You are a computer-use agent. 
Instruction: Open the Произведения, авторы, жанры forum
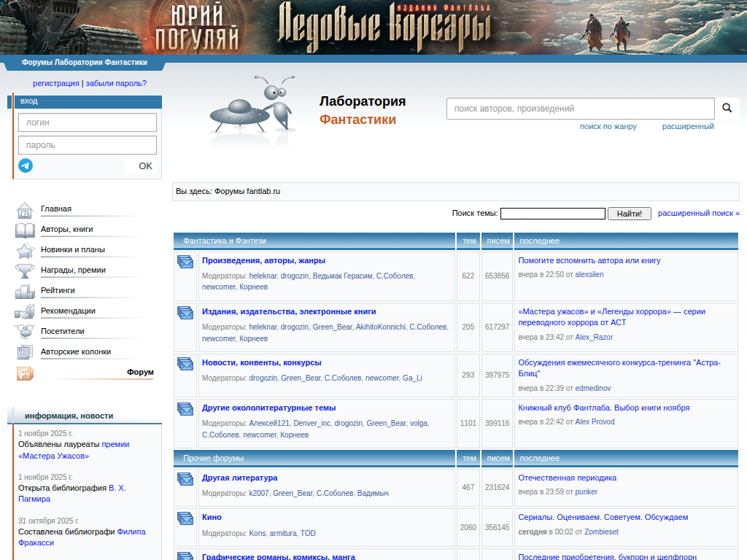coord(263,260)
